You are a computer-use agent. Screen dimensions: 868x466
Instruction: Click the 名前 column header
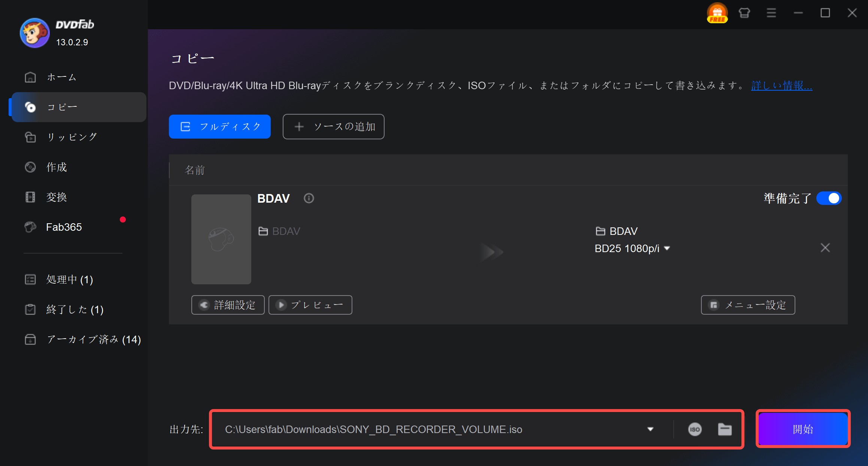click(x=195, y=170)
